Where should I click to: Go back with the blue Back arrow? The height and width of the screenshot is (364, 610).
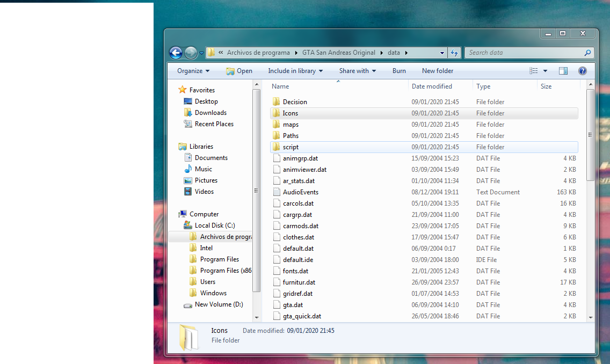pos(176,53)
